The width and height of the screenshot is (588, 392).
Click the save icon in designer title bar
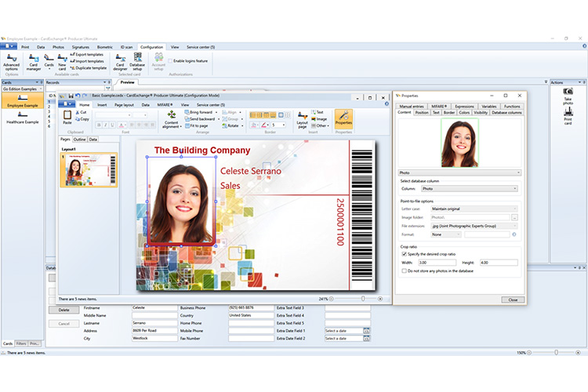(71, 96)
